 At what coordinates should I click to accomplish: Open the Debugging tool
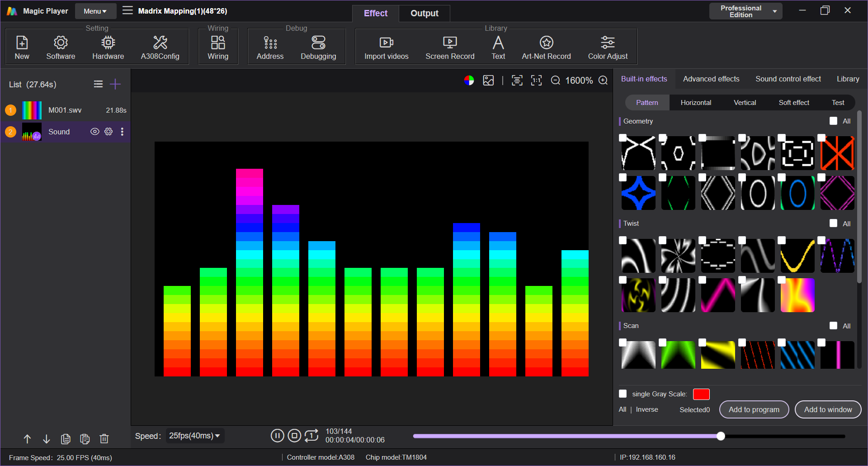318,48
